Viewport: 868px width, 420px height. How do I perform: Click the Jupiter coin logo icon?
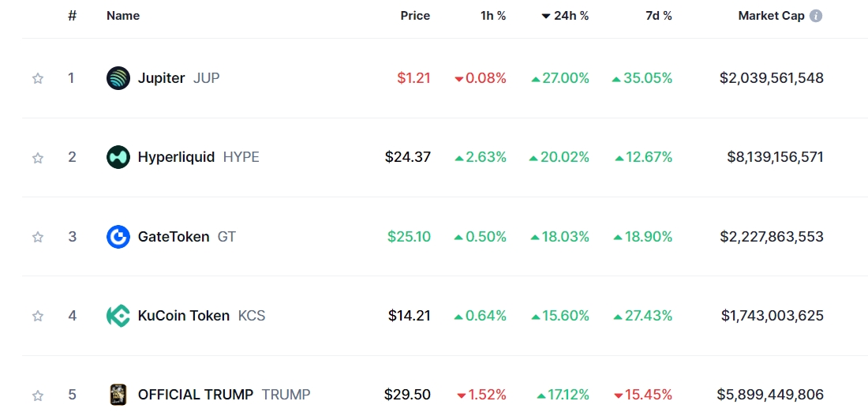(x=118, y=78)
